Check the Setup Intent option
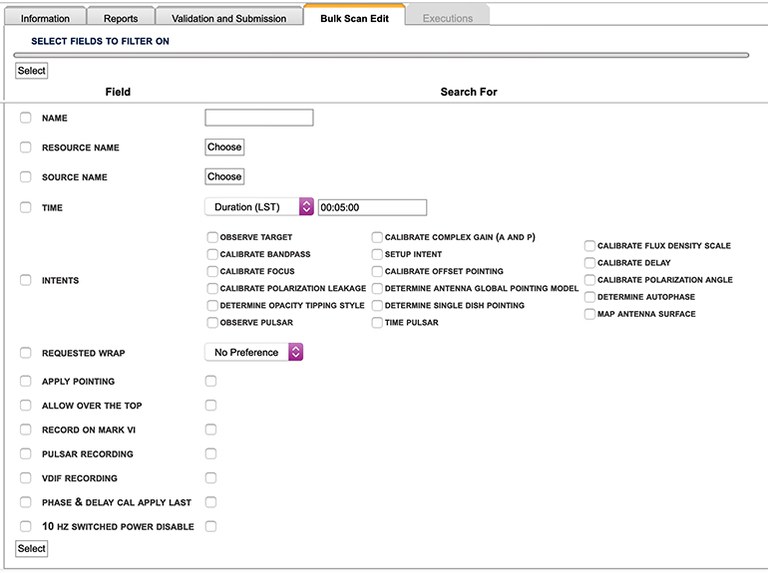This screenshot has width=768, height=573. click(x=377, y=254)
